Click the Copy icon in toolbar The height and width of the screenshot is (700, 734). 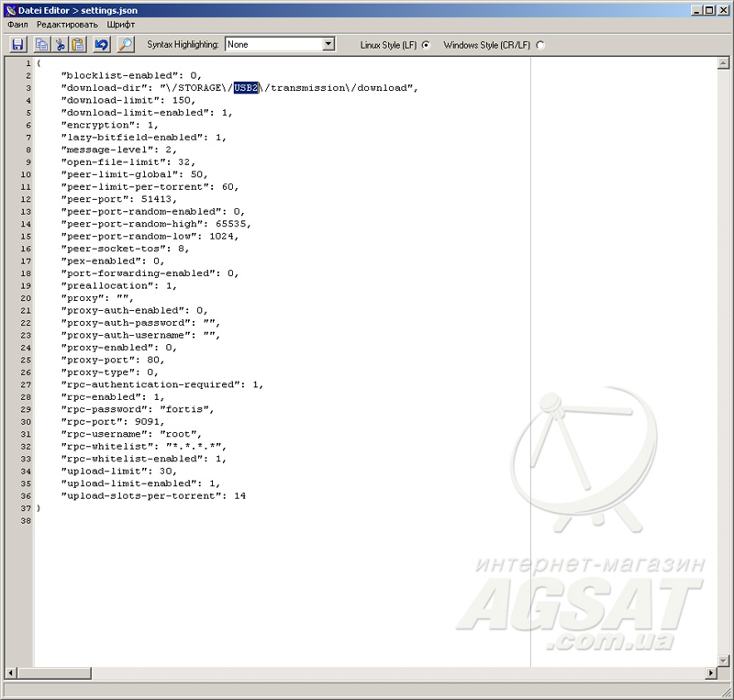point(41,44)
